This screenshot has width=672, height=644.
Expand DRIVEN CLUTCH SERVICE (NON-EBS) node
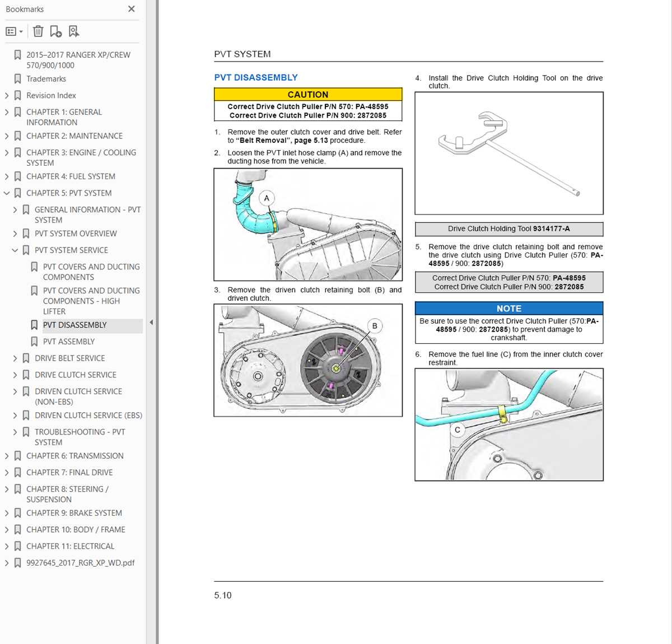click(15, 391)
